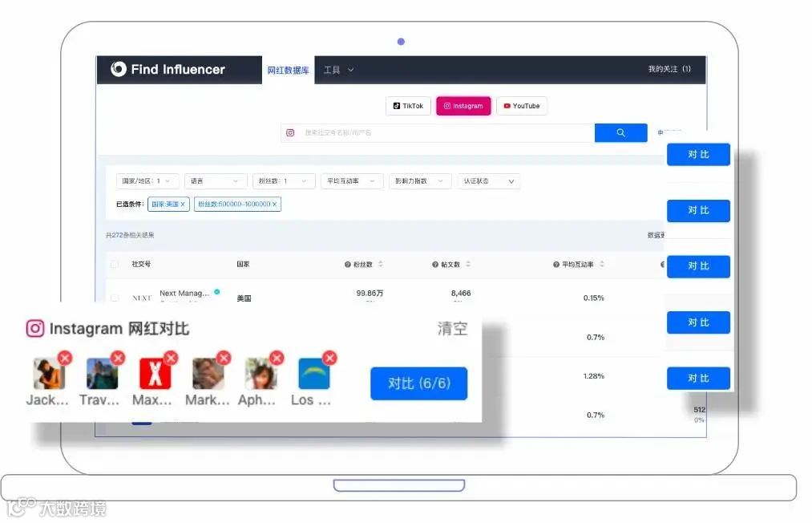The height and width of the screenshot is (523, 812).
Task: Select the TikTok platform tab
Action: click(408, 106)
